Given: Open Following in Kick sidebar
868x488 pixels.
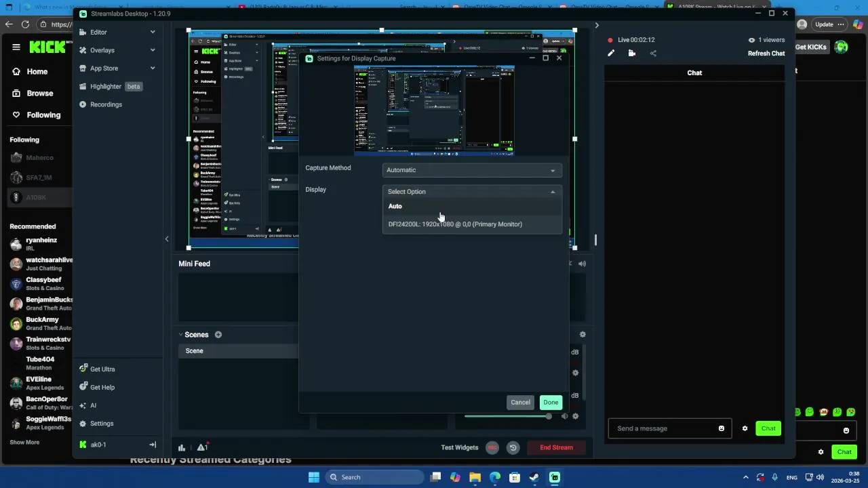Looking at the screenshot, I should [x=37, y=115].
